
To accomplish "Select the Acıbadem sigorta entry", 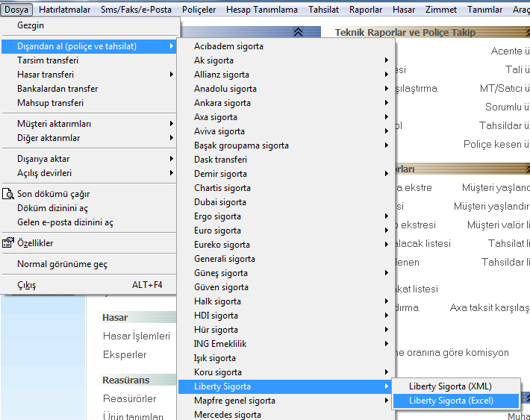I will 228,46.
